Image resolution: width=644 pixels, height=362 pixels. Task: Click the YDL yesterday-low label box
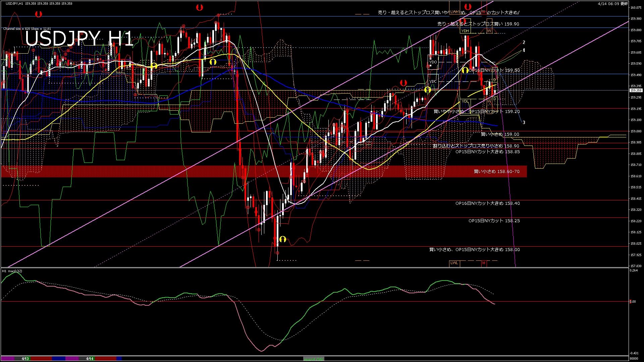pos(465,101)
